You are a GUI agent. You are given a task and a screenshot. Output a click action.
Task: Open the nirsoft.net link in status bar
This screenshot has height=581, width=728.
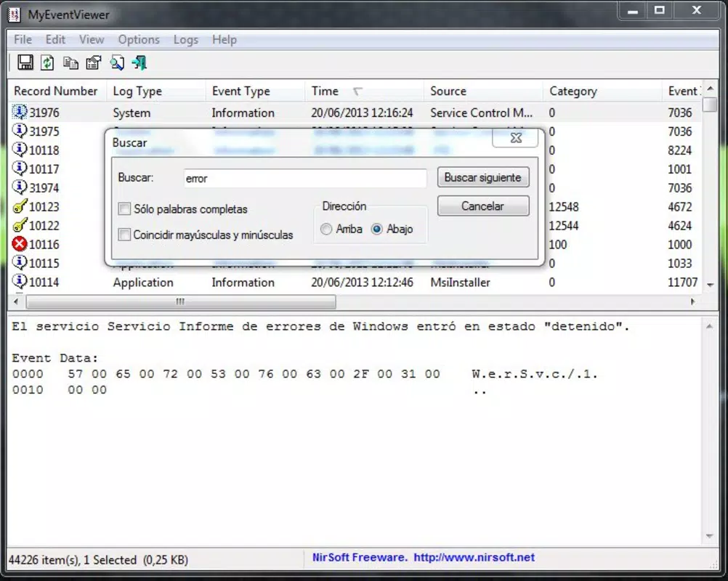pos(474,557)
